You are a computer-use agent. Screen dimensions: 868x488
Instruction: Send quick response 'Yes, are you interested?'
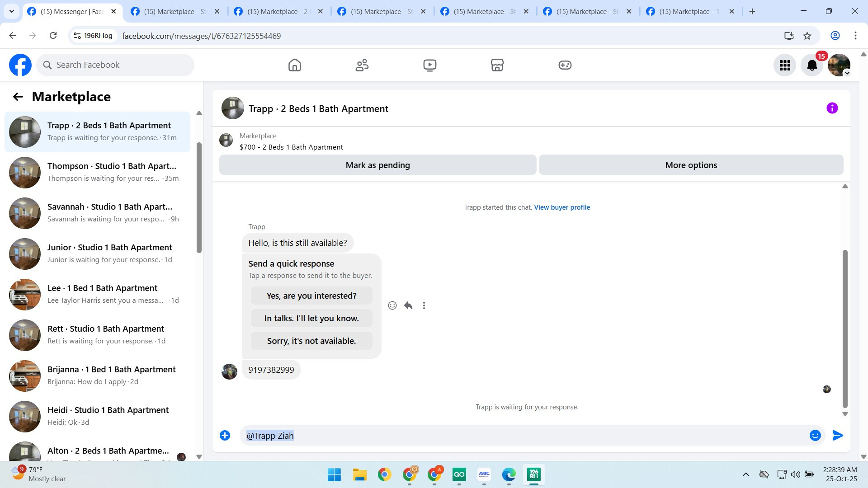(x=311, y=296)
